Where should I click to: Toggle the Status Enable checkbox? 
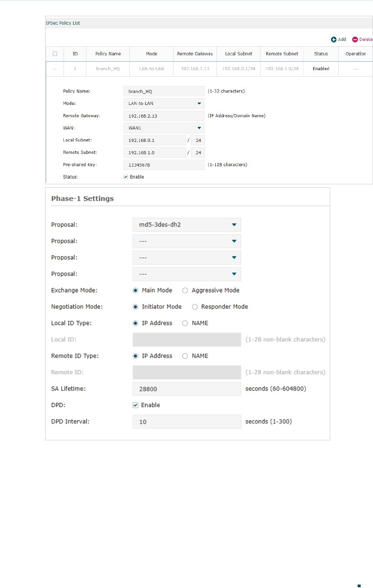point(126,177)
